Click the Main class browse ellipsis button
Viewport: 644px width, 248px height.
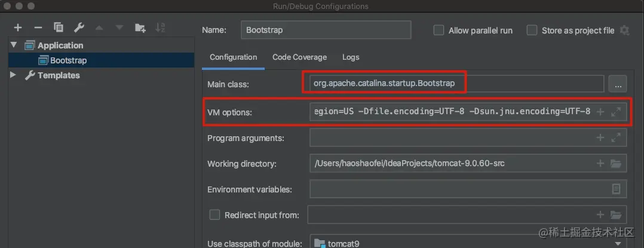click(617, 84)
